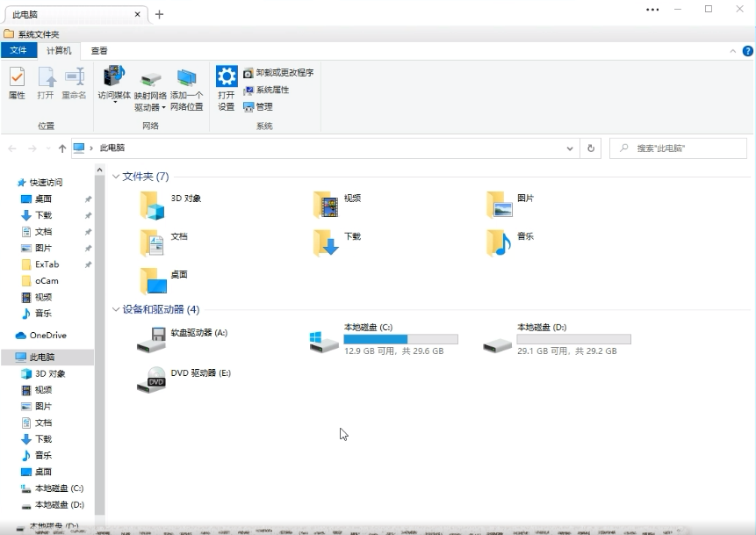756x535 pixels.
Task: Open the 3D 对象 folder icon in main pane
Action: [153, 205]
